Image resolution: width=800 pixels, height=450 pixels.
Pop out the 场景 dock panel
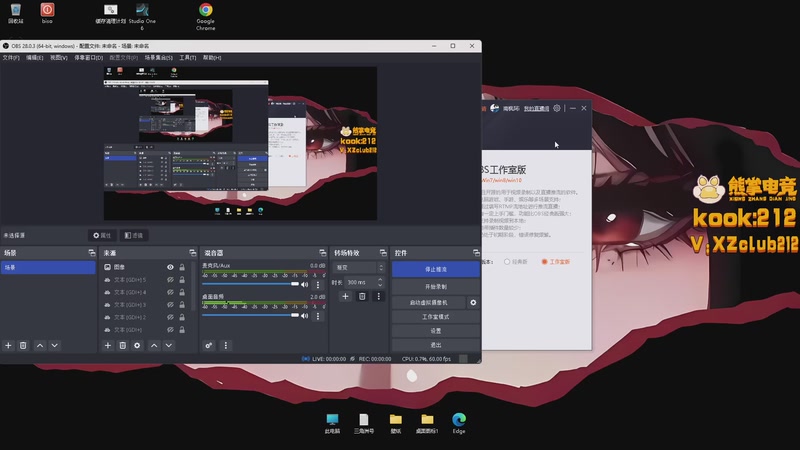pyautogui.click(x=92, y=253)
